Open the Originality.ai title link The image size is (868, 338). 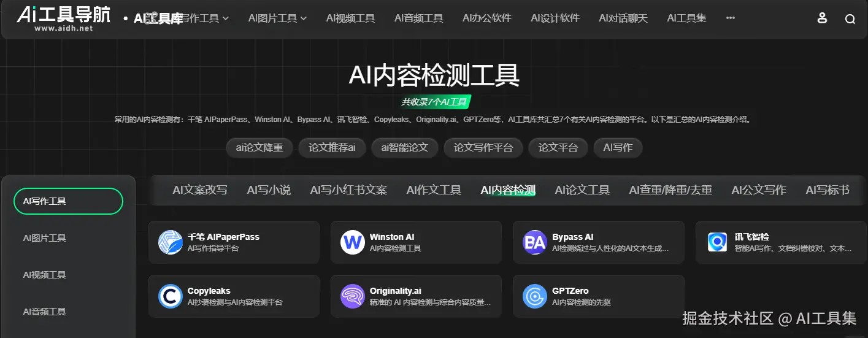(395, 291)
